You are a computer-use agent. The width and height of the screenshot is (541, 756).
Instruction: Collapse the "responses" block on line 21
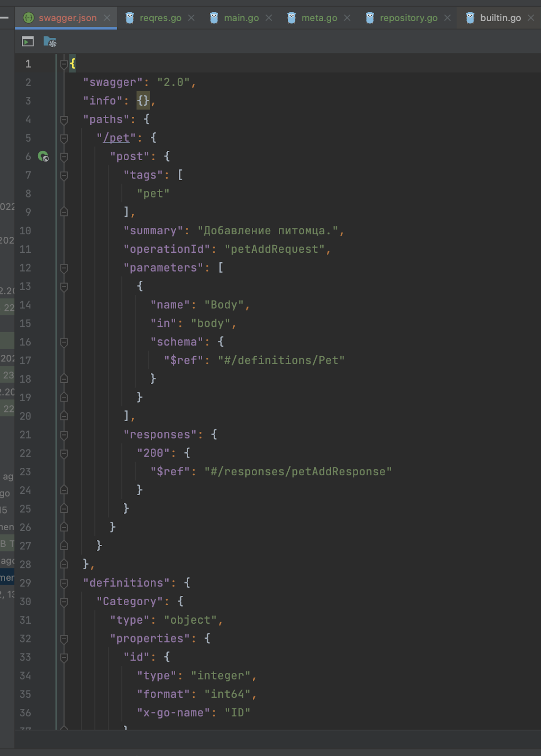(x=64, y=435)
